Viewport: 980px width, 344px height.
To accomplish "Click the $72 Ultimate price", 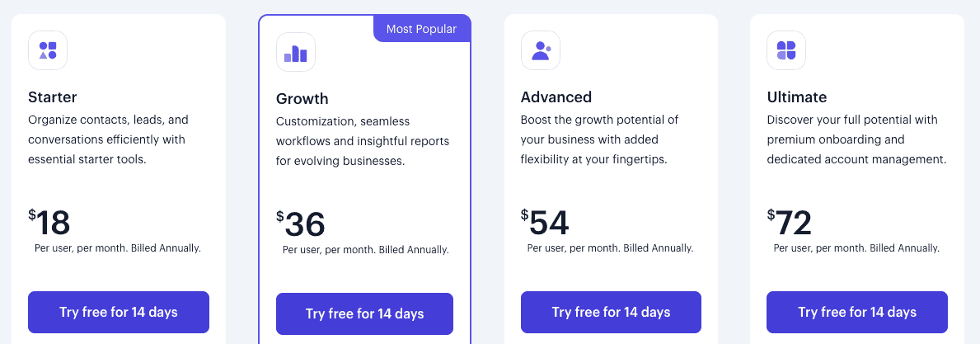I will tap(790, 223).
